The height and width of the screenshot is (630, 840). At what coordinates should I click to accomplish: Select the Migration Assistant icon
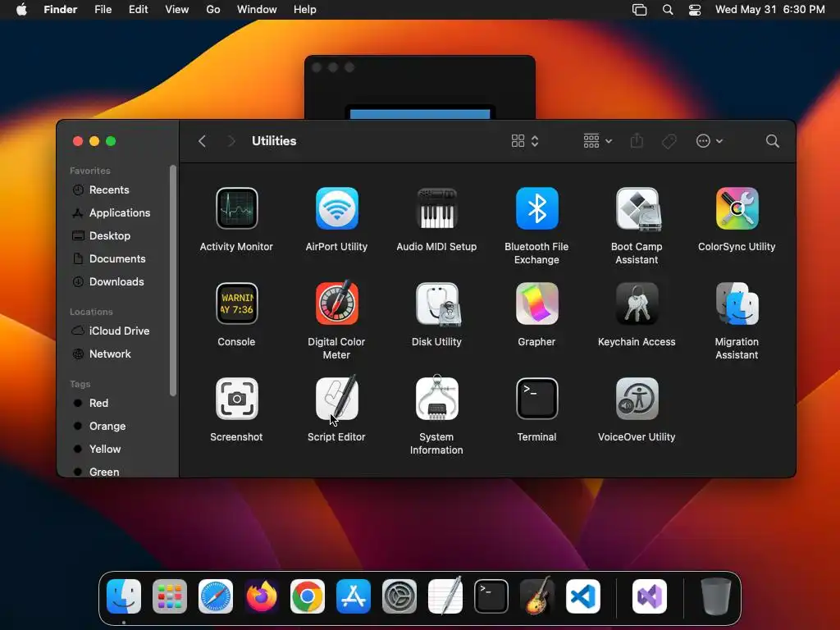tap(737, 304)
